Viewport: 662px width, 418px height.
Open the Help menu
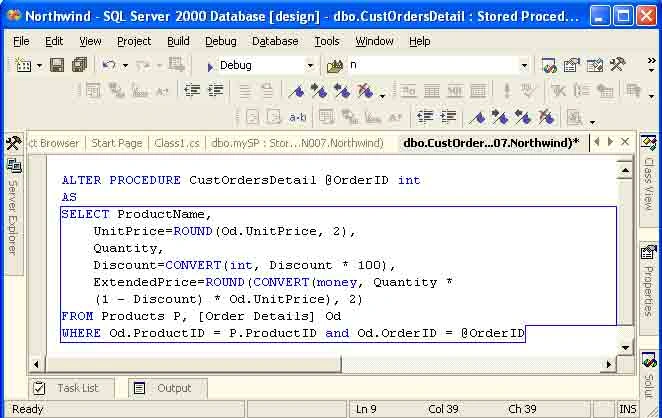click(x=420, y=41)
